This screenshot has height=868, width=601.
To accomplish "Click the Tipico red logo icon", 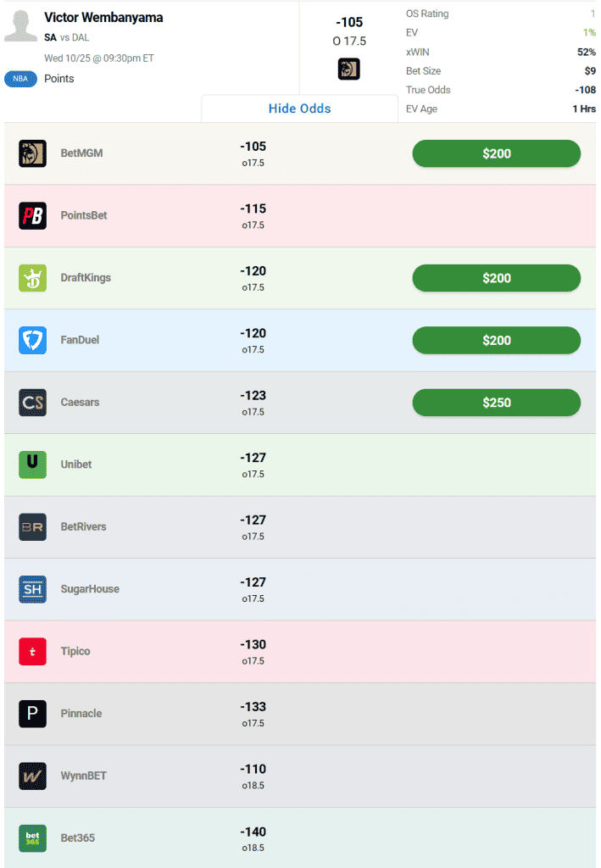I will coord(32,651).
